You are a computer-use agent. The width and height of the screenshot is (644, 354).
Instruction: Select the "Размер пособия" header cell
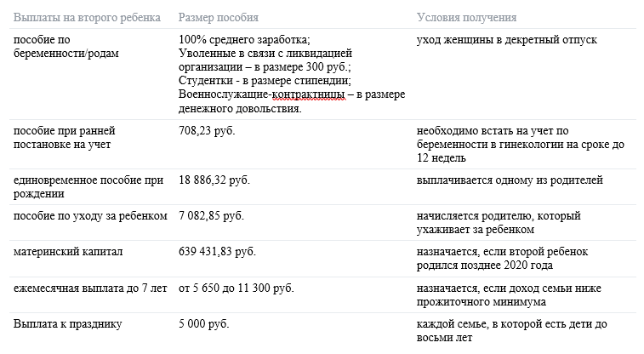[219, 17]
